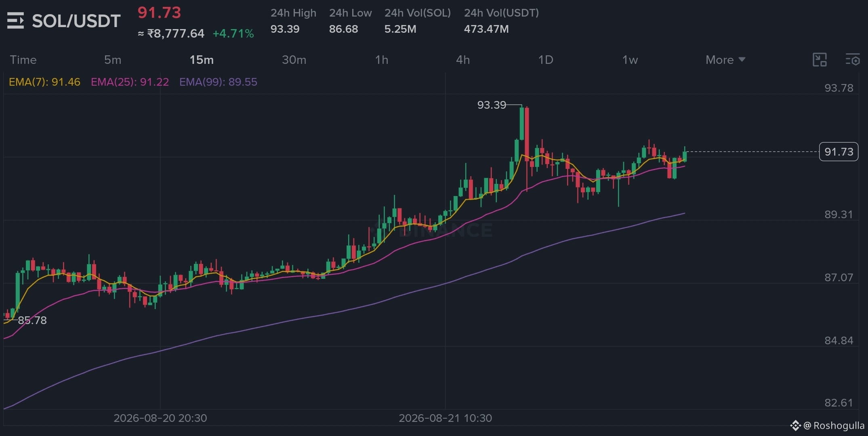This screenshot has width=868, height=436.
Task: Open the EMA(25): 91.22 indicator label
Action: coord(130,82)
